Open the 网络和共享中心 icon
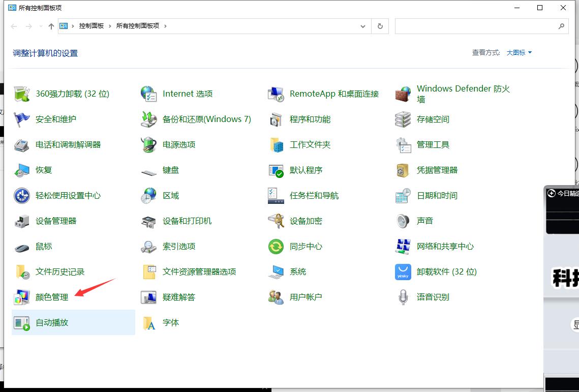Image resolution: width=579 pixels, height=392 pixels. click(x=403, y=247)
